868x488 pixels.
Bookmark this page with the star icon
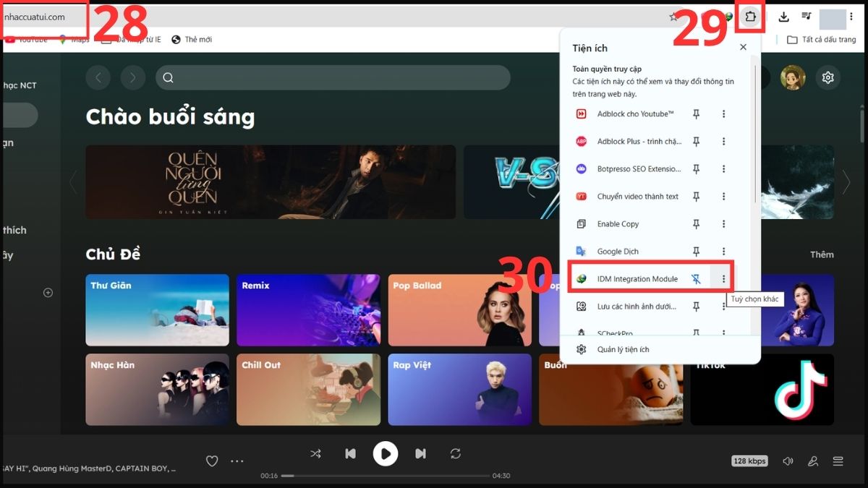(673, 17)
